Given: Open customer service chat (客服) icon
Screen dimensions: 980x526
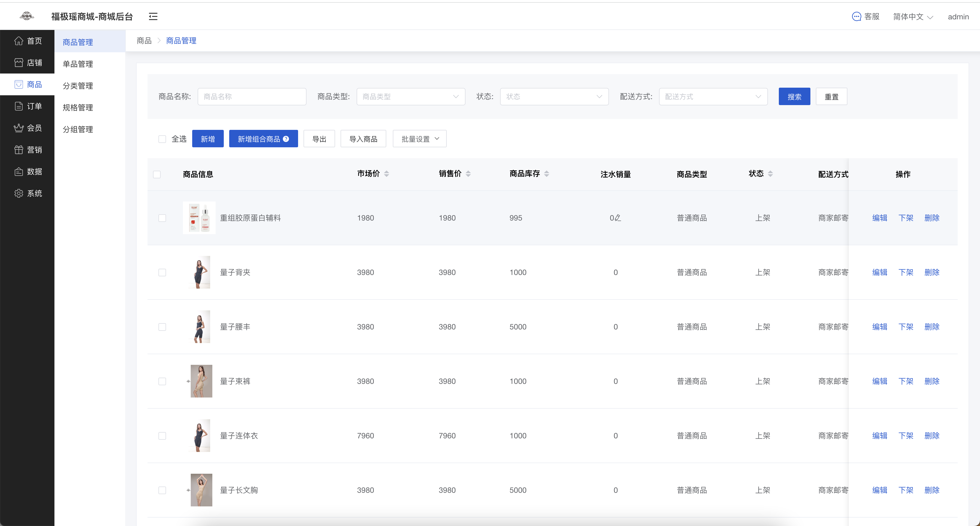Looking at the screenshot, I should (856, 16).
